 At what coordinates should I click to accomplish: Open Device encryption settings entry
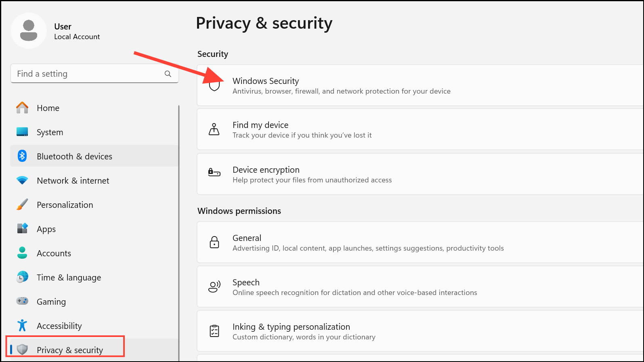(420, 174)
